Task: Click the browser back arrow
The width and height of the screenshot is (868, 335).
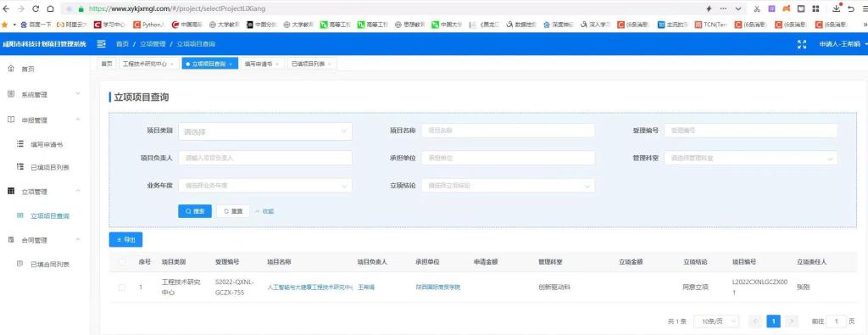Action: point(7,8)
